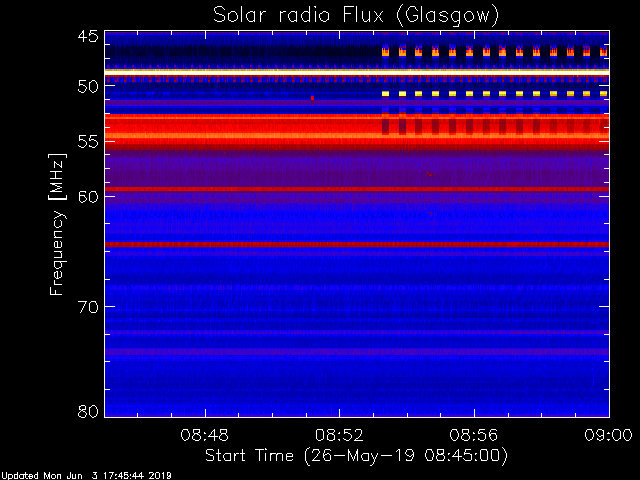Click the 55 MHz frequency tick label
Screen dimensions: 640x480
(x=88, y=143)
